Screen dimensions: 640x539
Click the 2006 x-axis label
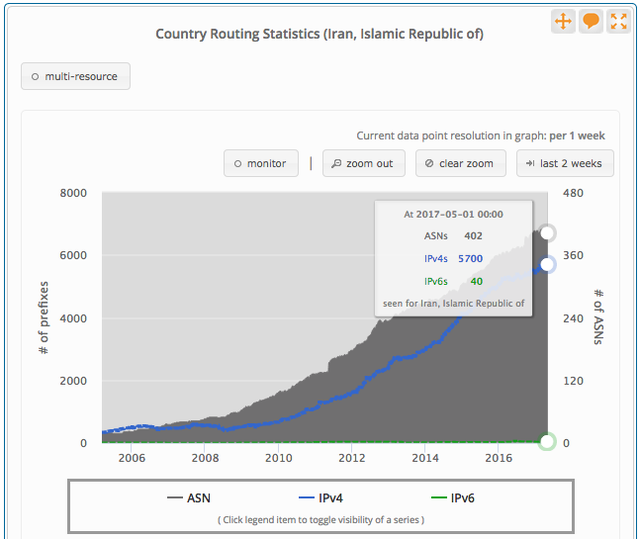[132, 458]
